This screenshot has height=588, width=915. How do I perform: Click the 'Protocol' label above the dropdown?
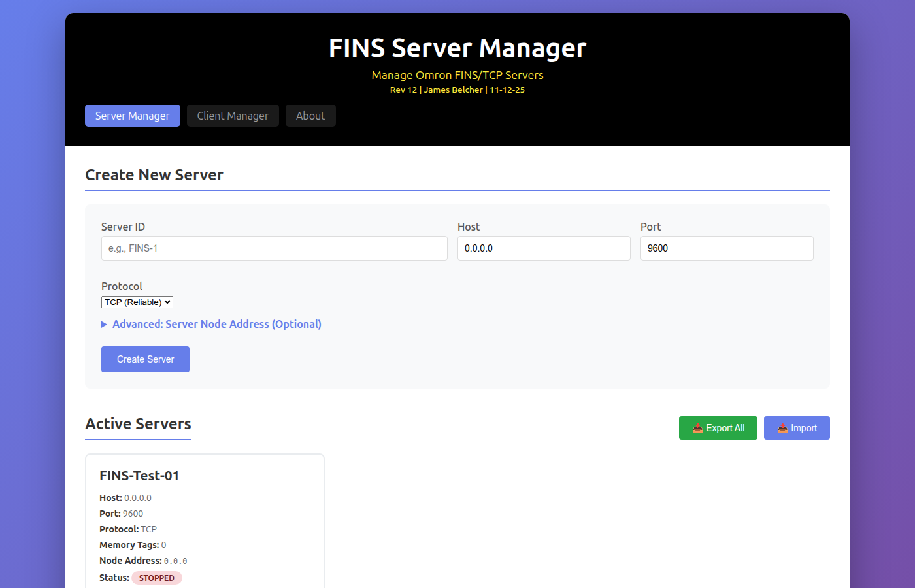[122, 286]
